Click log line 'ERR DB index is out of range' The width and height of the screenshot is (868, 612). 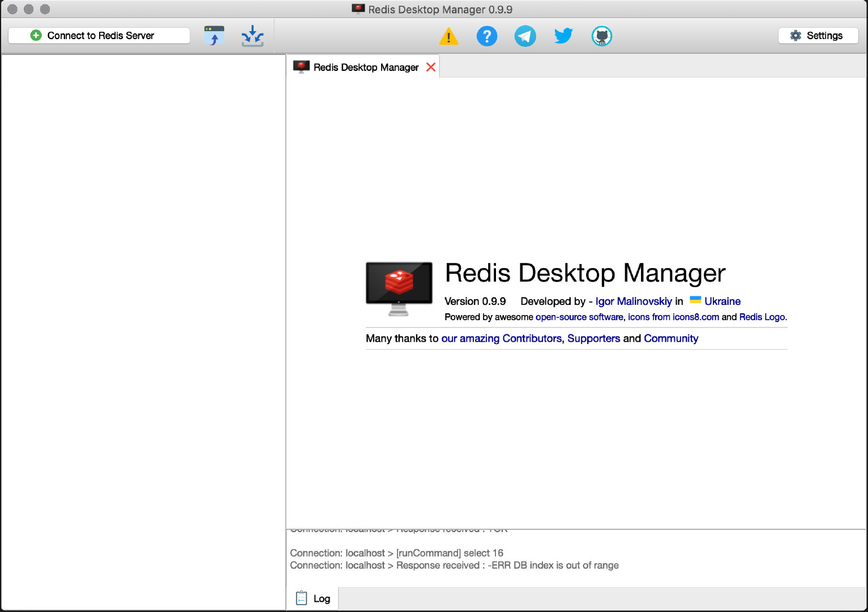(454, 566)
